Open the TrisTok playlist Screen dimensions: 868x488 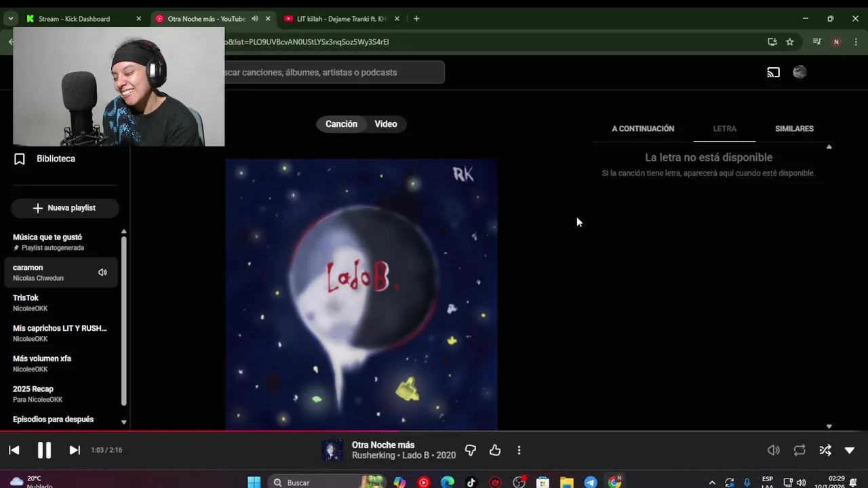tap(61, 303)
